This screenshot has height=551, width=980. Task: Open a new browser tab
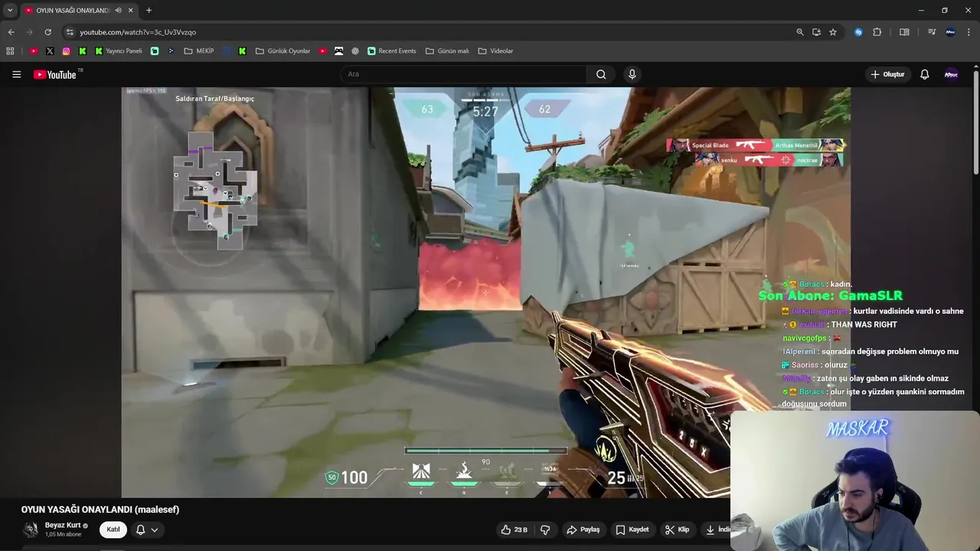[x=149, y=10]
